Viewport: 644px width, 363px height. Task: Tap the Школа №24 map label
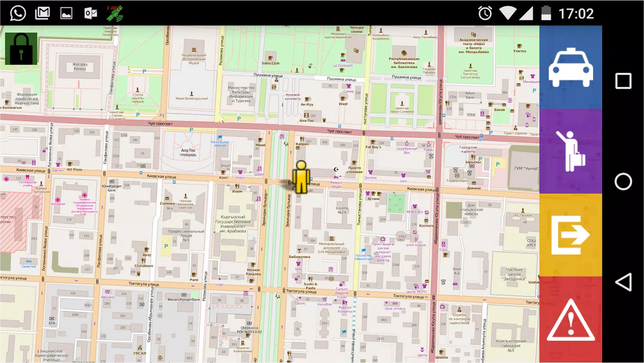pyautogui.click(x=342, y=210)
